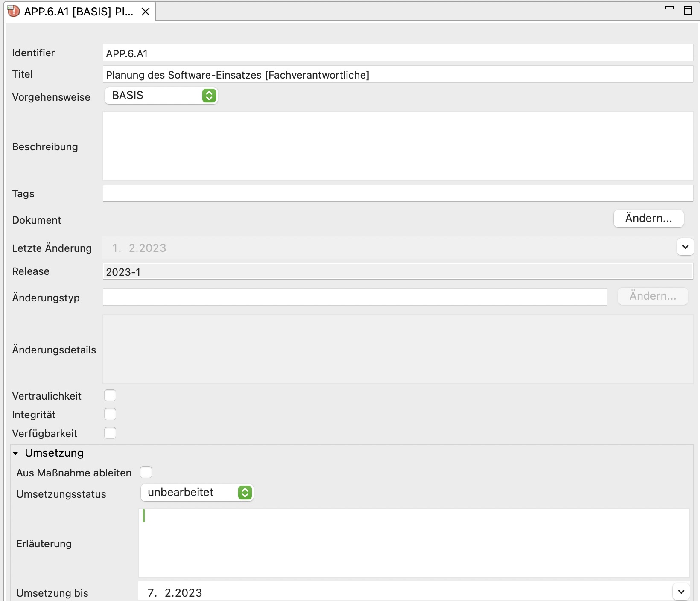The image size is (700, 601).
Task: Click the Änderungsdetails text area
Action: click(x=398, y=349)
